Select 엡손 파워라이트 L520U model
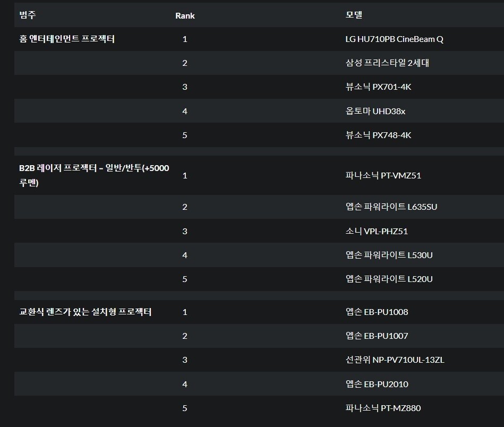The height and width of the screenshot is (427, 504). click(389, 279)
